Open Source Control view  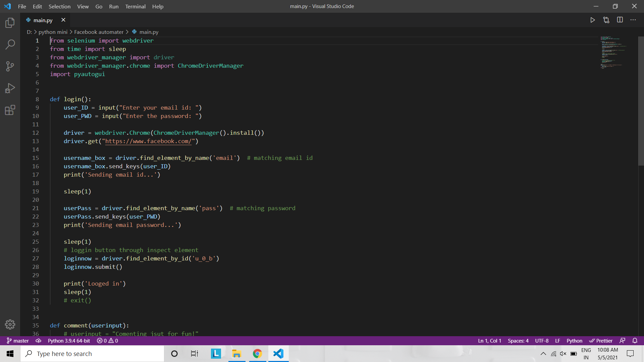(10, 66)
